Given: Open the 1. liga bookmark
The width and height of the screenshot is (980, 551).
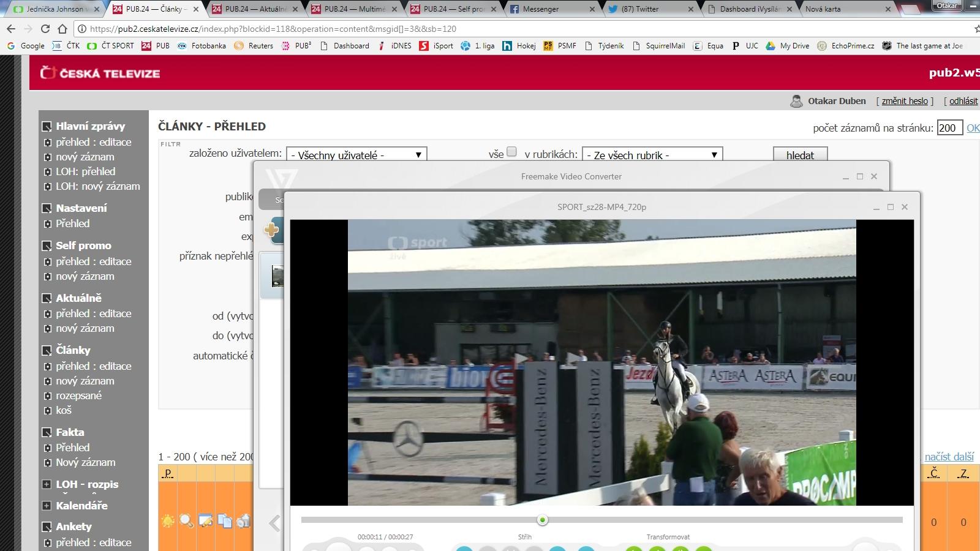Looking at the screenshot, I should coord(478,46).
